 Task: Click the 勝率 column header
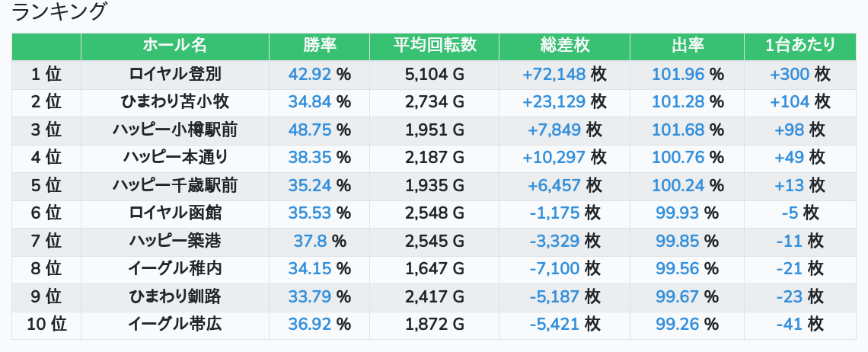[319, 46]
